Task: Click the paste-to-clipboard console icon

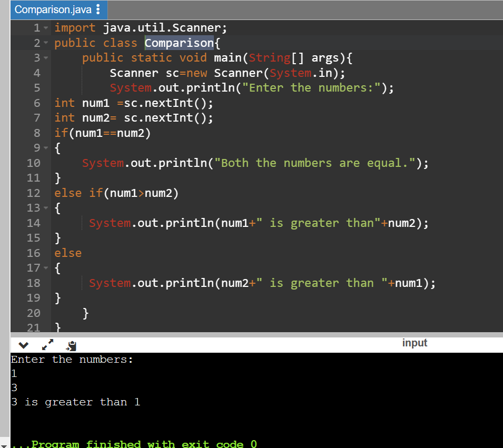Action: [x=71, y=345]
